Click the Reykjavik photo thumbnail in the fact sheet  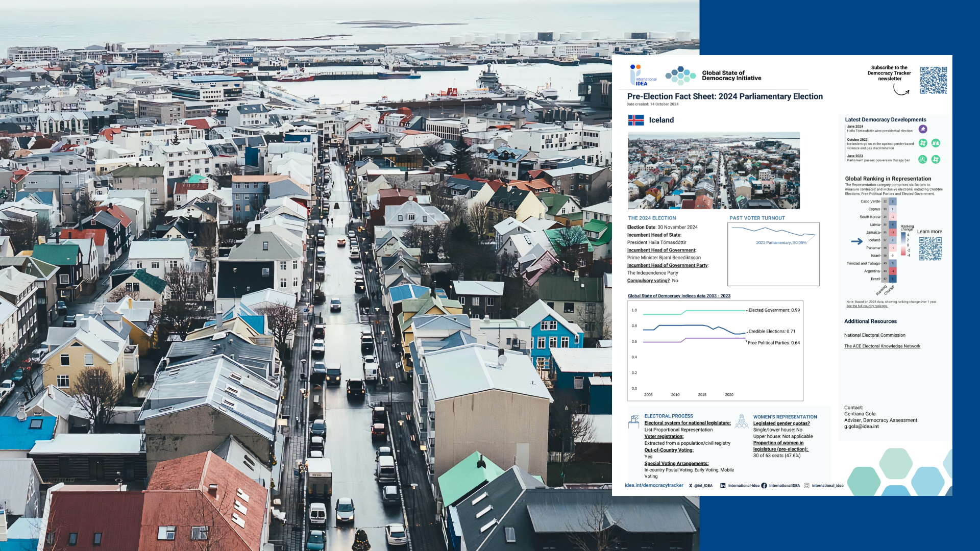(714, 171)
